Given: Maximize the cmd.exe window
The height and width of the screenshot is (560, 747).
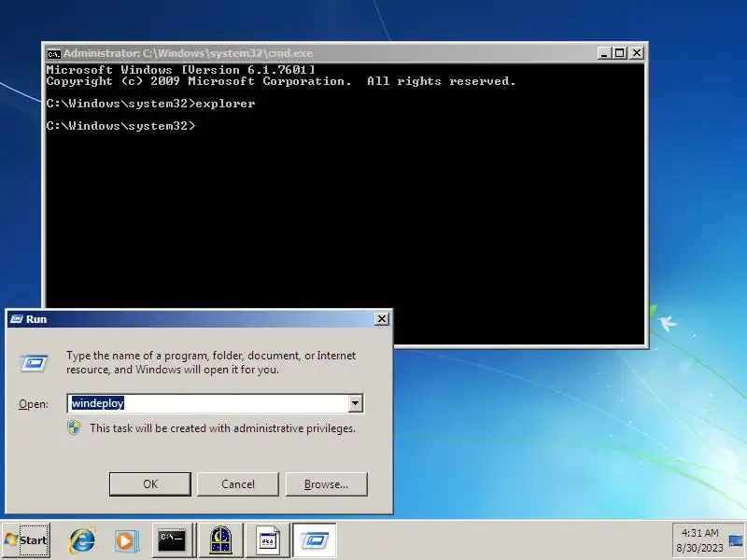Looking at the screenshot, I should [x=619, y=53].
